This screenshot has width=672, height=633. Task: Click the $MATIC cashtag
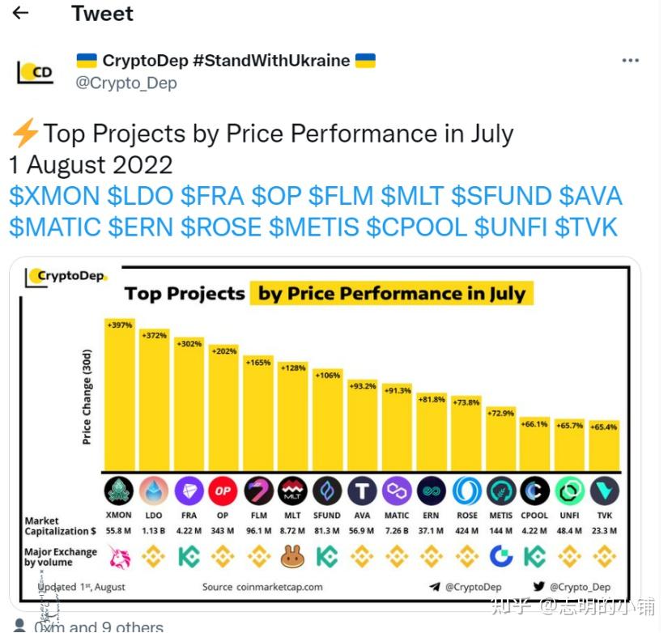pos(54,227)
